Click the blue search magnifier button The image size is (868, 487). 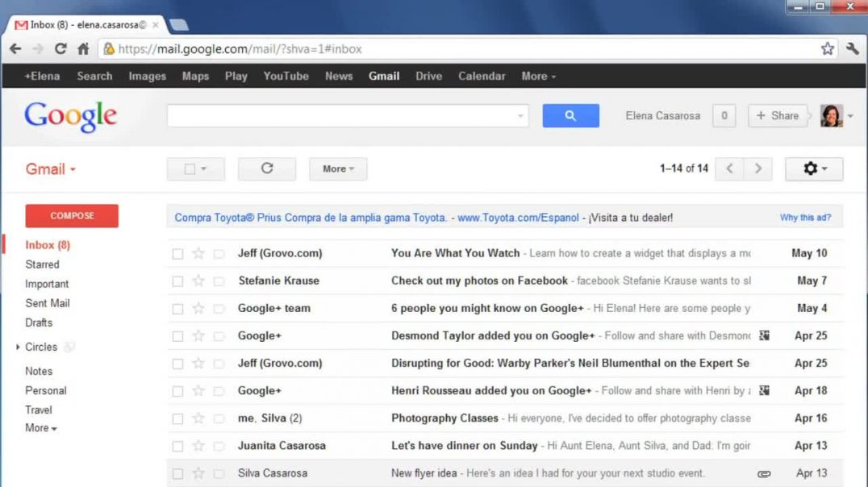(570, 115)
